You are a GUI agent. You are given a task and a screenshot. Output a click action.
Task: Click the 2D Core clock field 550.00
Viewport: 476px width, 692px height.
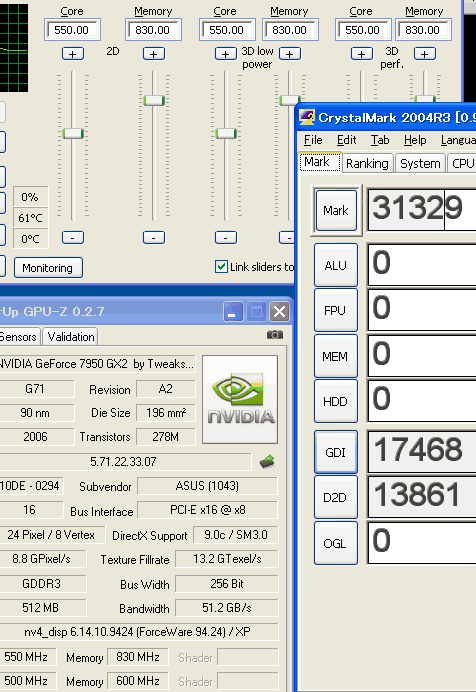pyautogui.click(x=72, y=30)
